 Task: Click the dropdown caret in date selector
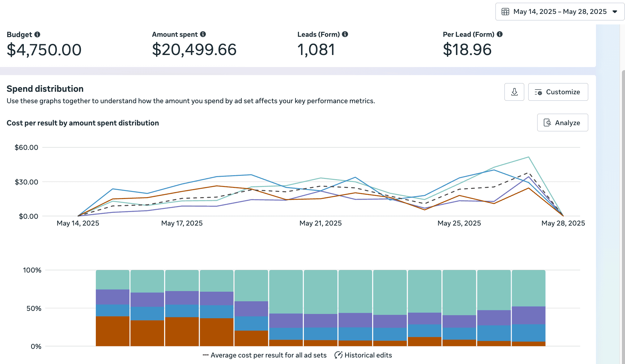coord(615,12)
